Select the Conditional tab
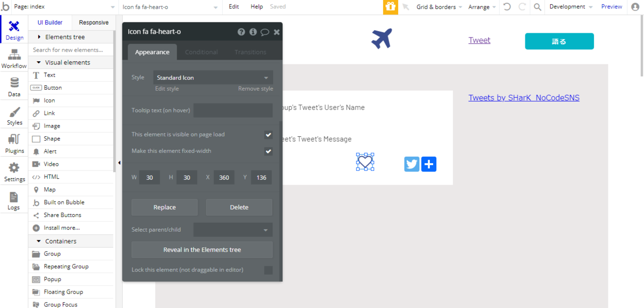Viewport: 644px width, 308px height. click(201, 52)
